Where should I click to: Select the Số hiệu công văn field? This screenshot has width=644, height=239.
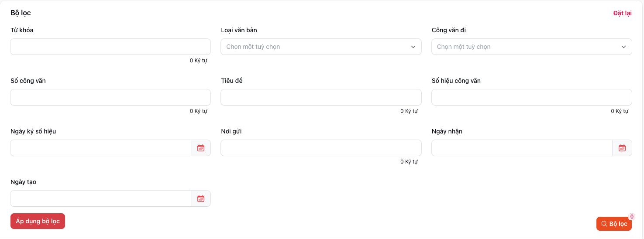click(531, 97)
